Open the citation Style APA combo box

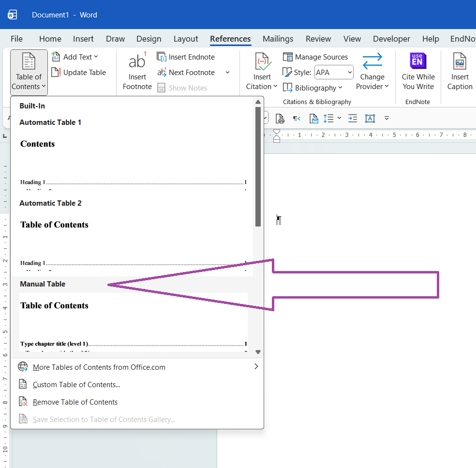pyautogui.click(x=334, y=72)
